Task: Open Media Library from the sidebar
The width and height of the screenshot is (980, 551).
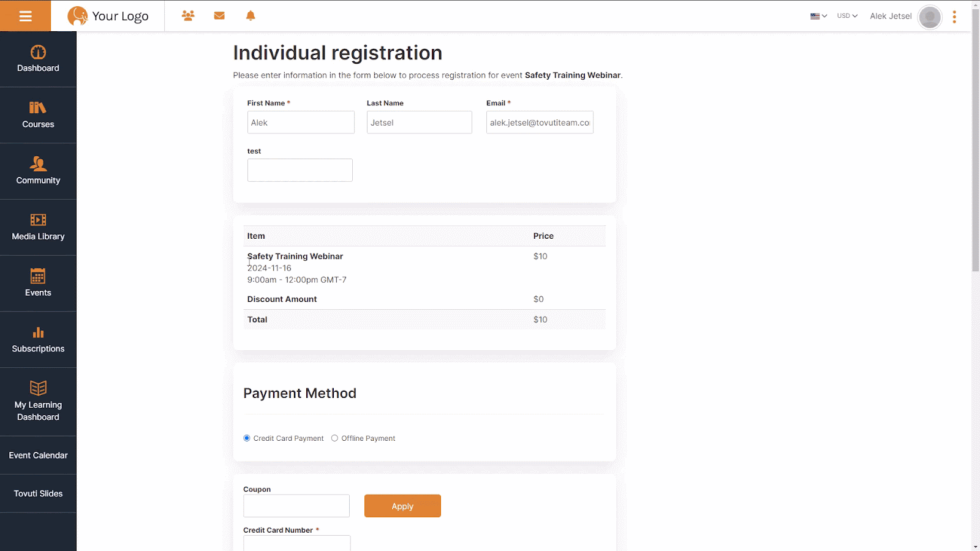Action: 38,227
